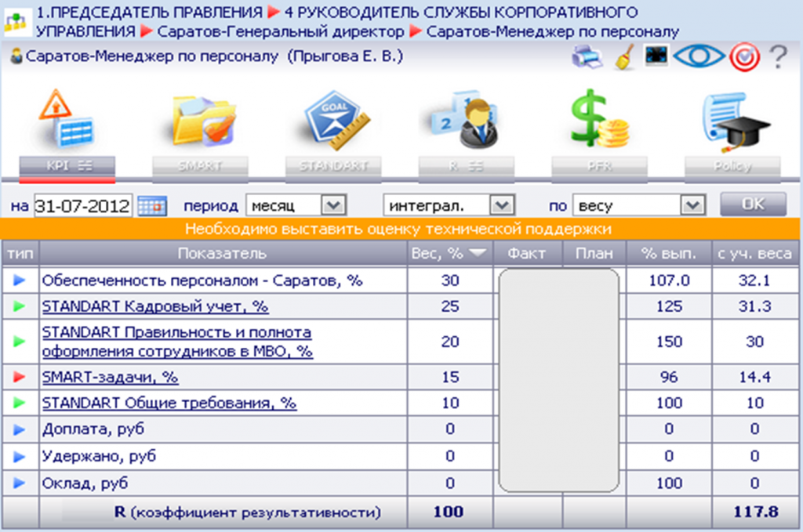The image size is (803, 532).
Task: Select Обеспеченность персоналом - Саратов, % row text
Action: point(202,280)
